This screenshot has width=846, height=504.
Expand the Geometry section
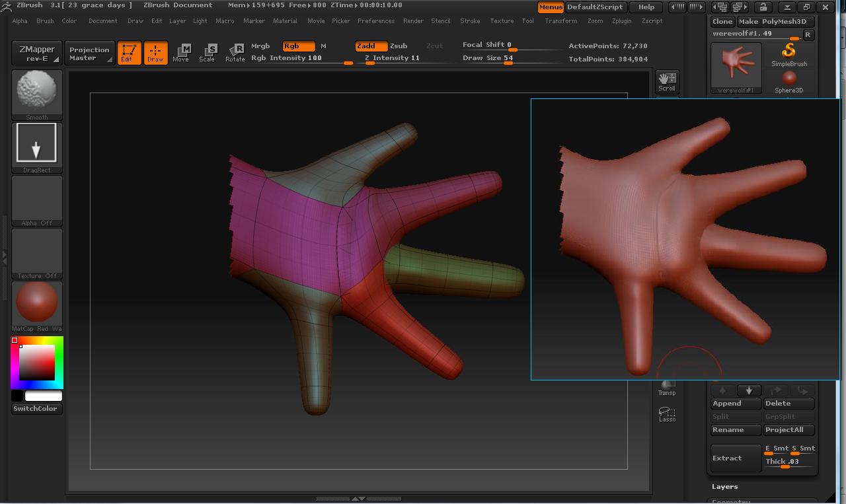(x=727, y=501)
